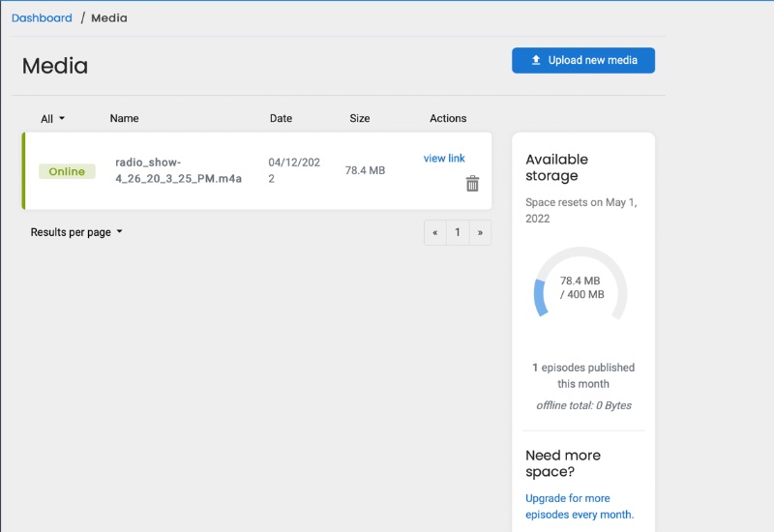Click the 78.4 MB size cell
Screen dimensions: 774x532
[x=365, y=170]
